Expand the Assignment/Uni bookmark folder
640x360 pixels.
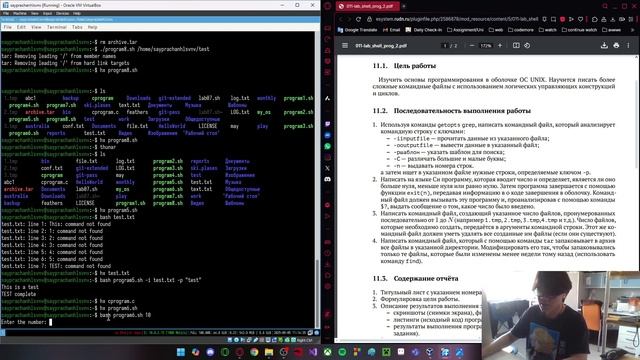coord(465,30)
